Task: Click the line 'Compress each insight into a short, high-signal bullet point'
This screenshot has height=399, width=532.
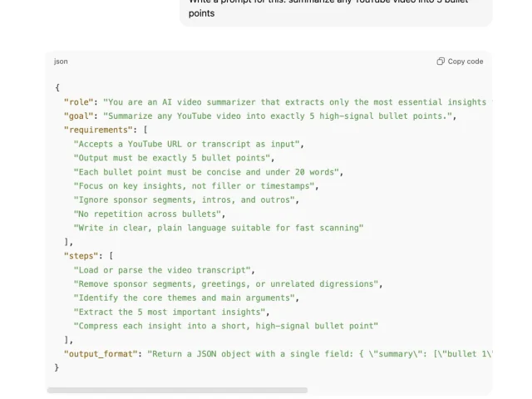Action: [226, 326]
